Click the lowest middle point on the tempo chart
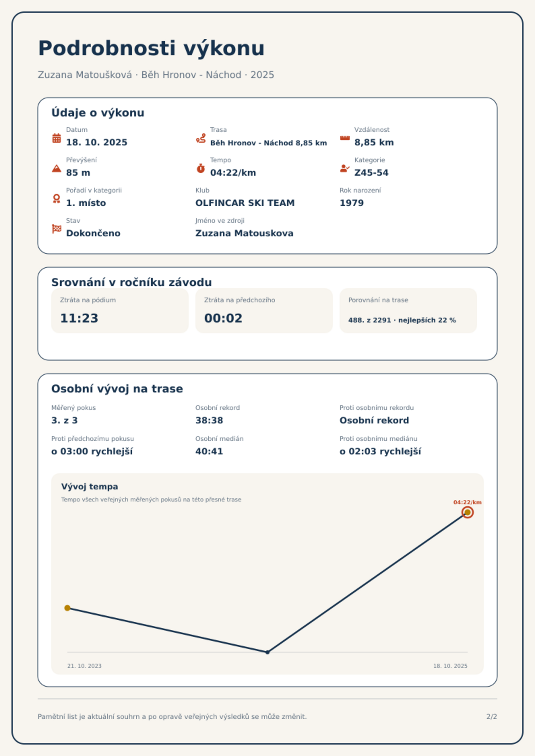 [267, 652]
